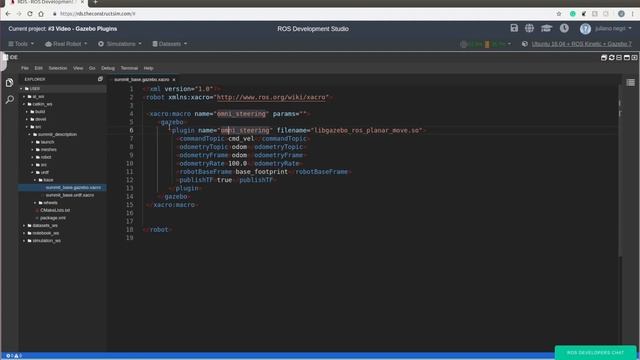Open the juliano negri user dropdown
Viewport: 640px width, 360px height.
[x=613, y=29]
